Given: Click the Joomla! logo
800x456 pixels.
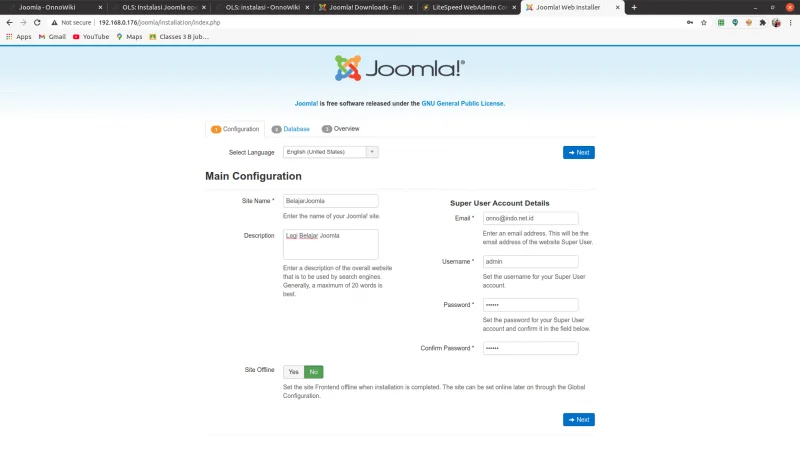Looking at the screenshot, I should (x=399, y=68).
